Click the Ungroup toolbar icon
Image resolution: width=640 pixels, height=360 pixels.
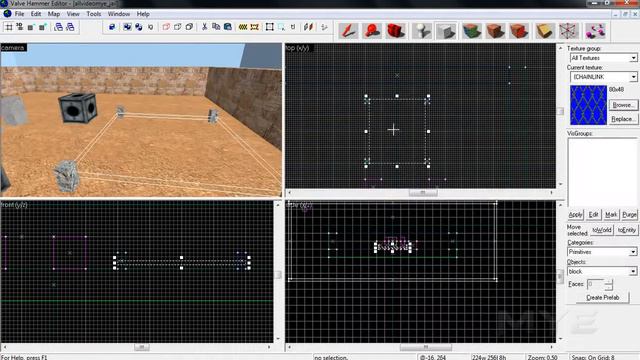[x=139, y=27]
